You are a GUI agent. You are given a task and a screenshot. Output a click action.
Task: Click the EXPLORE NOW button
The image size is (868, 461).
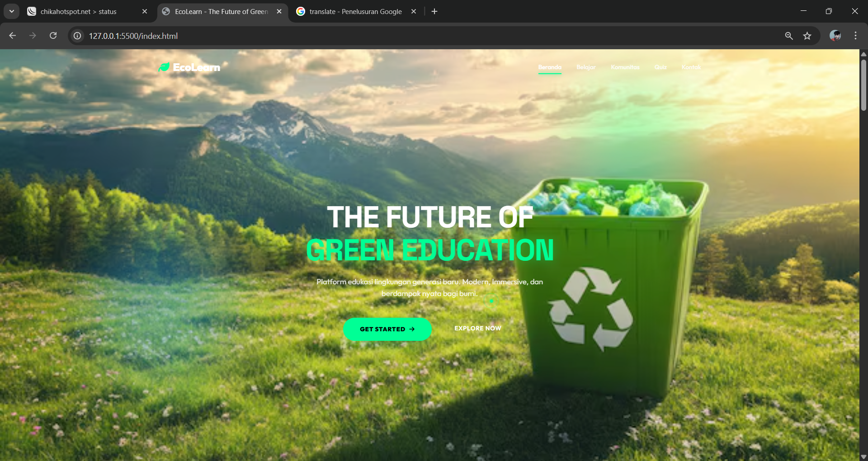477,328
